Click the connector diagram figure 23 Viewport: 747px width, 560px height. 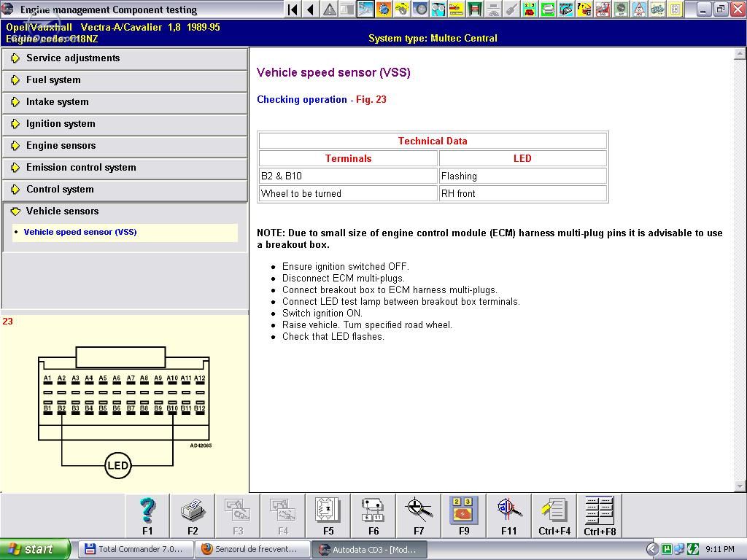click(x=124, y=413)
